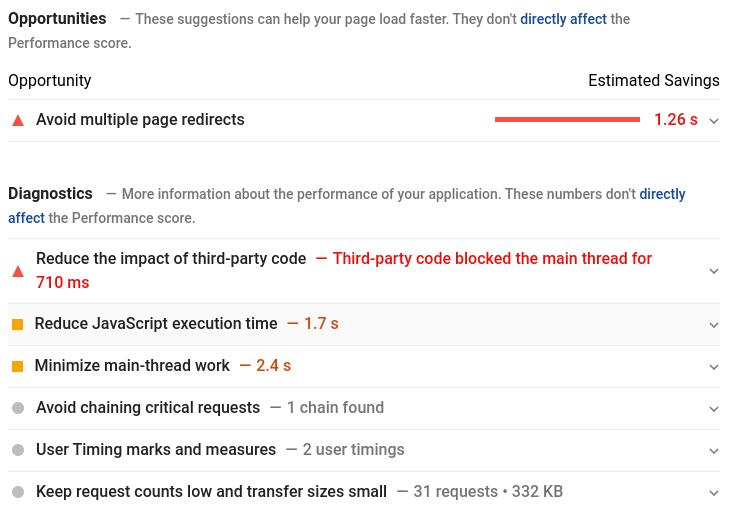Viewport: 730px width, 510px height.
Task: Click the 'Minimize main-thread work' audit title
Action: [x=132, y=366]
